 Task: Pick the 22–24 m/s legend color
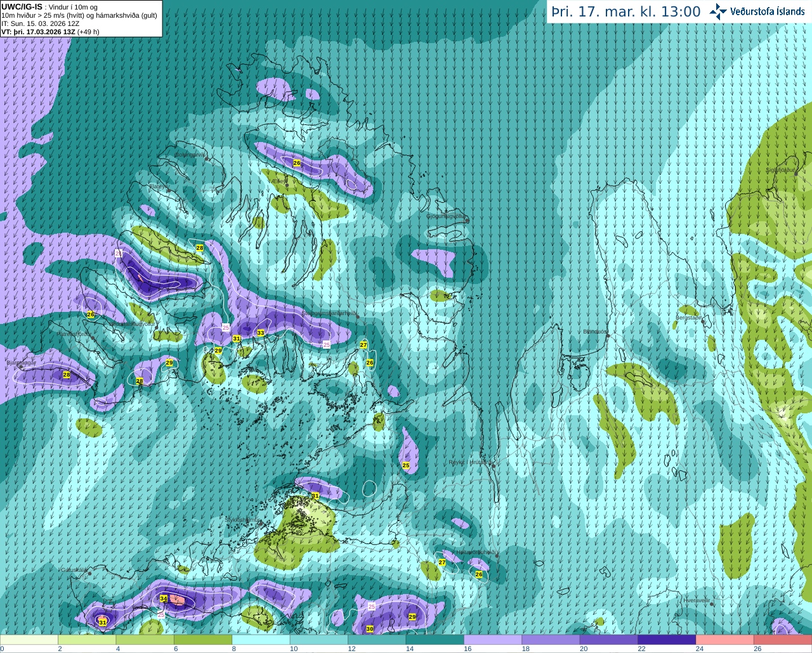coord(667,640)
